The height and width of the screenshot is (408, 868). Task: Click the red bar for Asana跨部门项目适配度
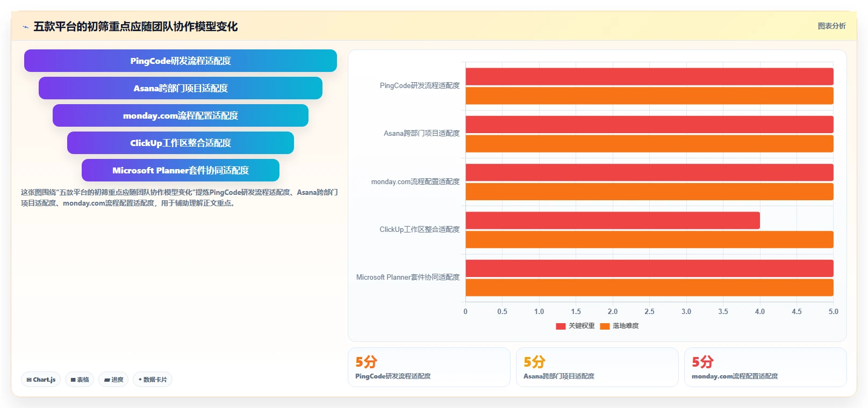click(x=649, y=124)
